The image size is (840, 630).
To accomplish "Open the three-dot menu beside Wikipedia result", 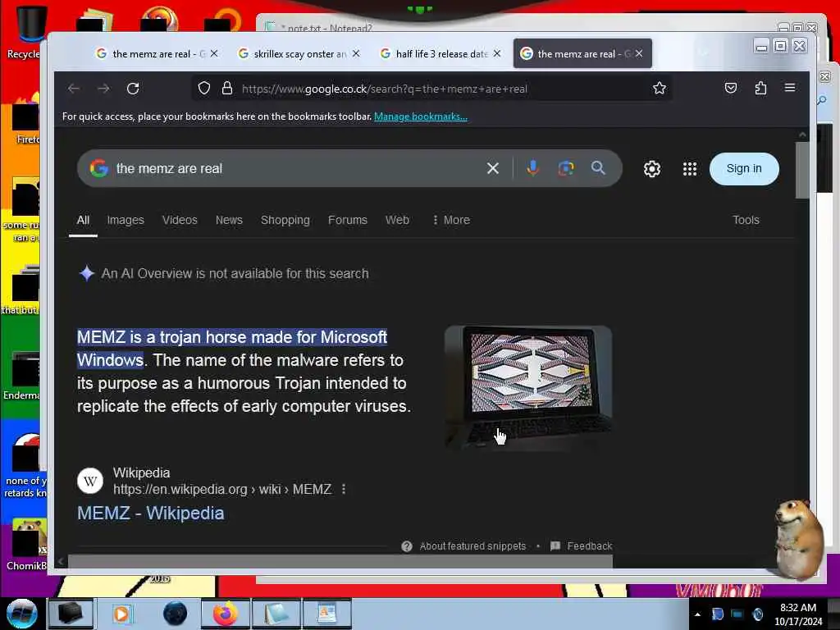I will tap(344, 489).
